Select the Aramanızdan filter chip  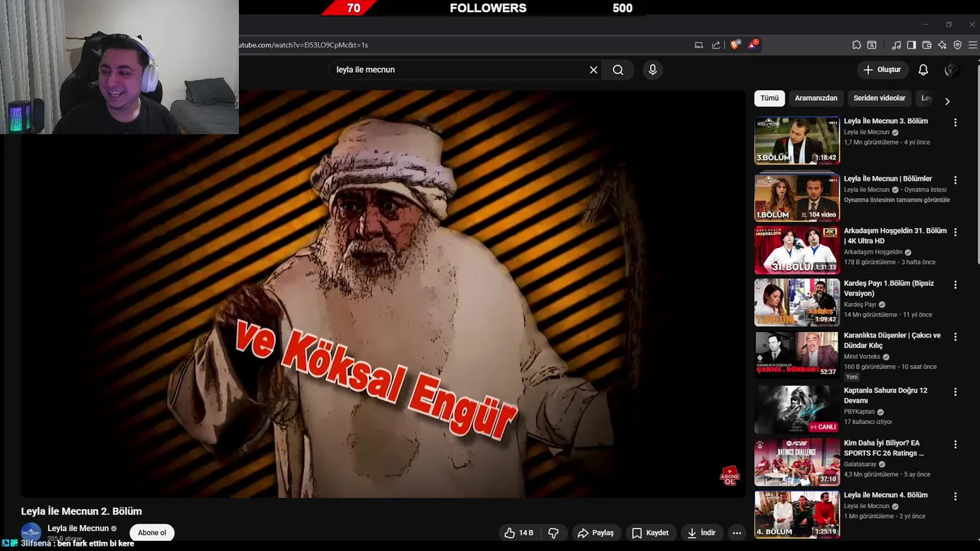tap(816, 98)
